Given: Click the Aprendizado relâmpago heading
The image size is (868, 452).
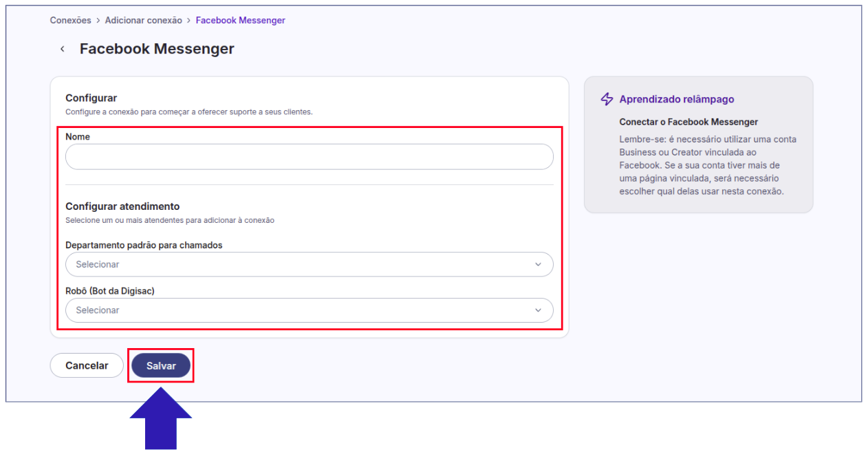Looking at the screenshot, I should [676, 99].
